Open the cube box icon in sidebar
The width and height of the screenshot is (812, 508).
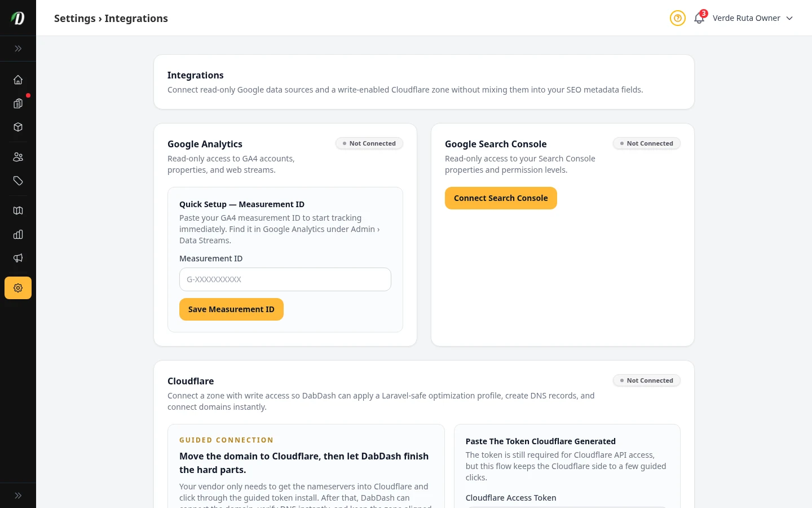pos(18,127)
